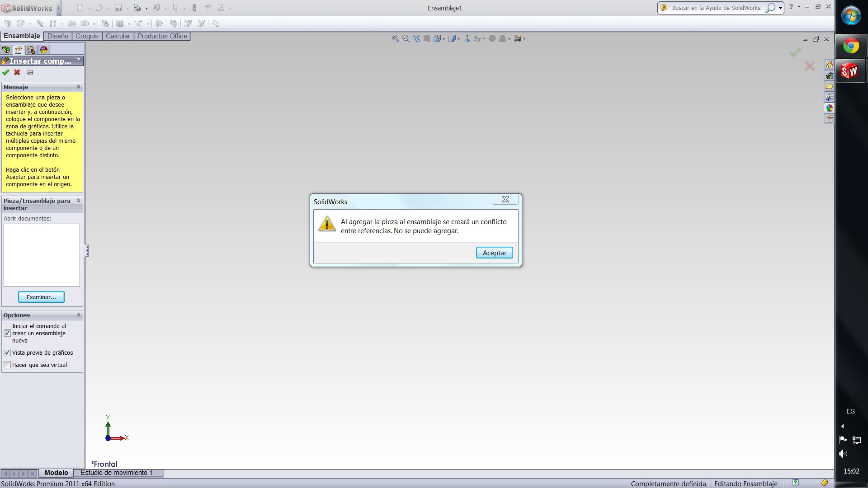The image size is (868, 488).
Task: Uncheck Vista previa de gráficos
Action: (7, 352)
